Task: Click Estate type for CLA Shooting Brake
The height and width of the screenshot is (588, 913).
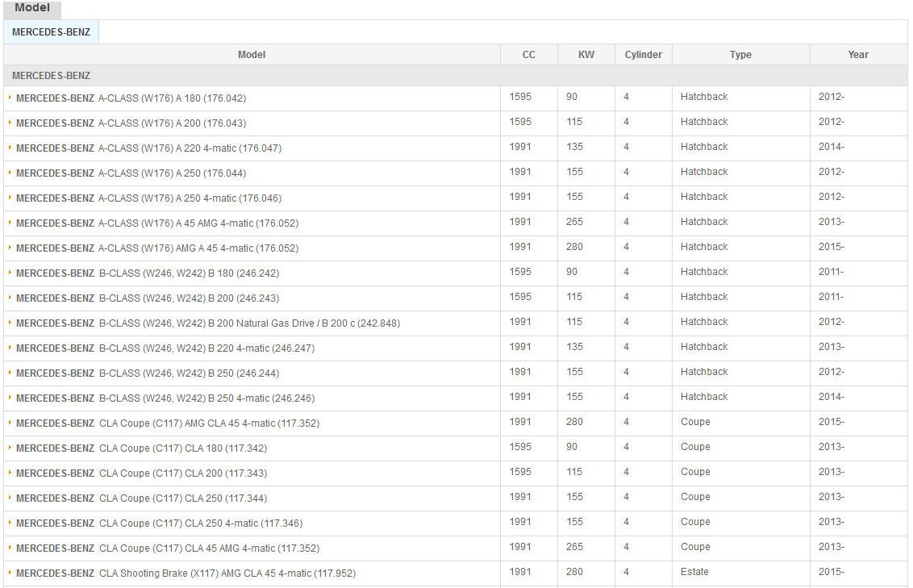Action: tap(694, 573)
